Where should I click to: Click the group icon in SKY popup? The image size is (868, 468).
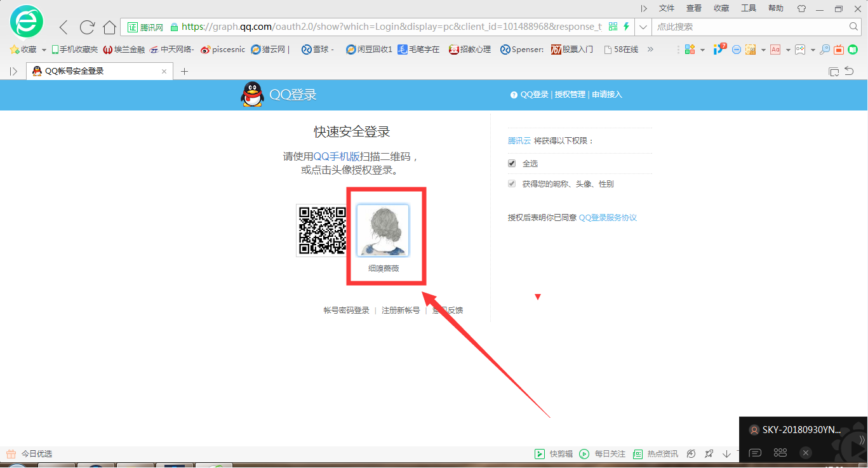click(x=780, y=453)
